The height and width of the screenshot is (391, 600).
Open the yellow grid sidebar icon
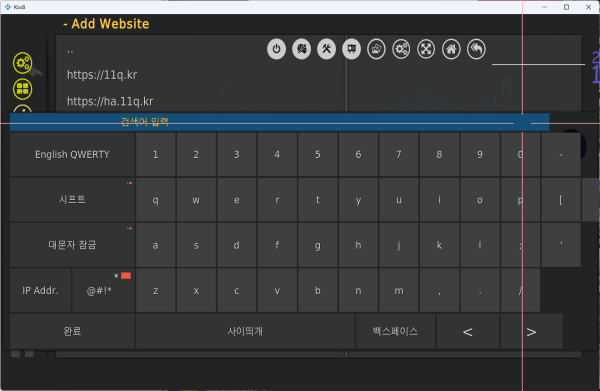[23, 89]
